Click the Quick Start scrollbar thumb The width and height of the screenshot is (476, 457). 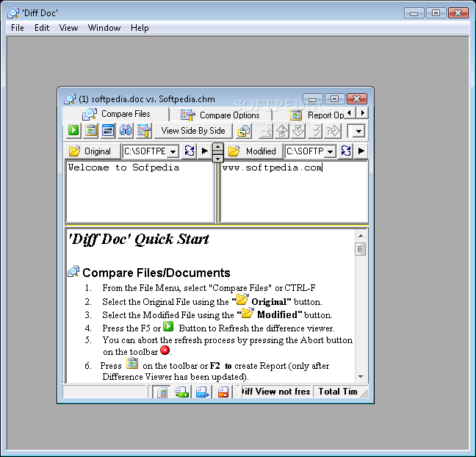[x=361, y=249]
